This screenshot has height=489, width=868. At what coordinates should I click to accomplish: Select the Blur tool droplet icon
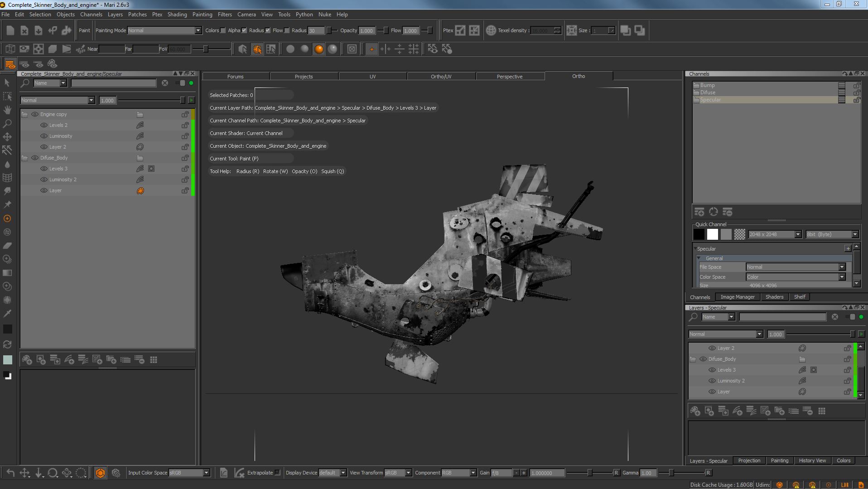[x=7, y=164]
